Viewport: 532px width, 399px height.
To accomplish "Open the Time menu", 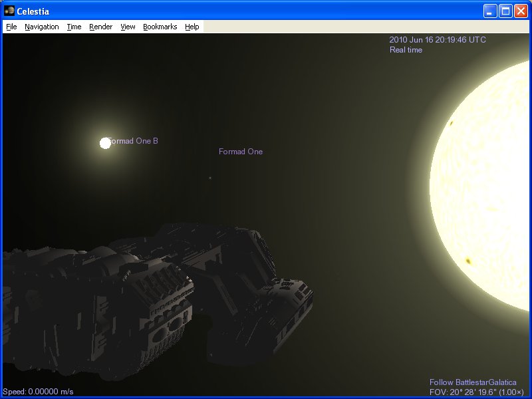I will pos(74,27).
